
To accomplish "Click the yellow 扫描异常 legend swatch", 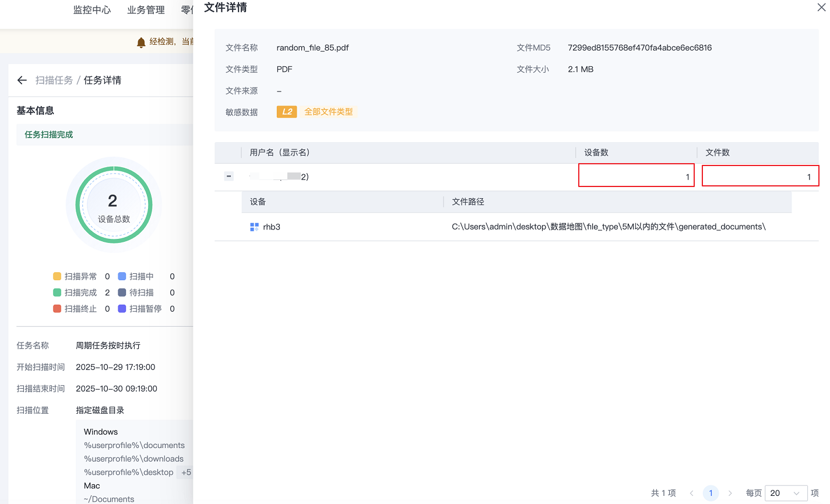I will pyautogui.click(x=57, y=276).
